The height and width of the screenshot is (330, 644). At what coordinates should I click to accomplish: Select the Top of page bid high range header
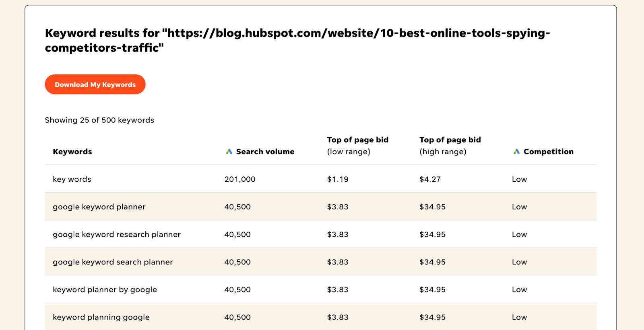pos(450,146)
